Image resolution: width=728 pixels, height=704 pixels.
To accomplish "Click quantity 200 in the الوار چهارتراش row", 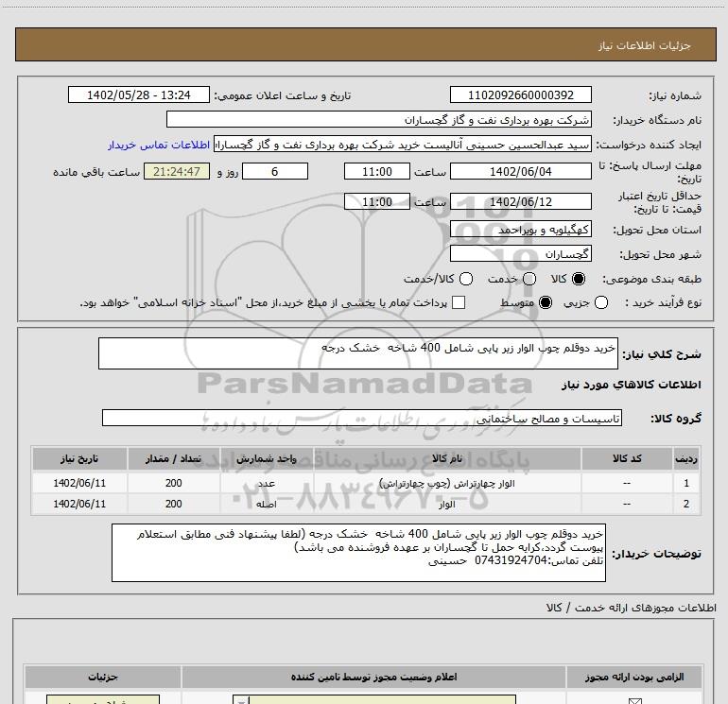I will click(174, 483).
